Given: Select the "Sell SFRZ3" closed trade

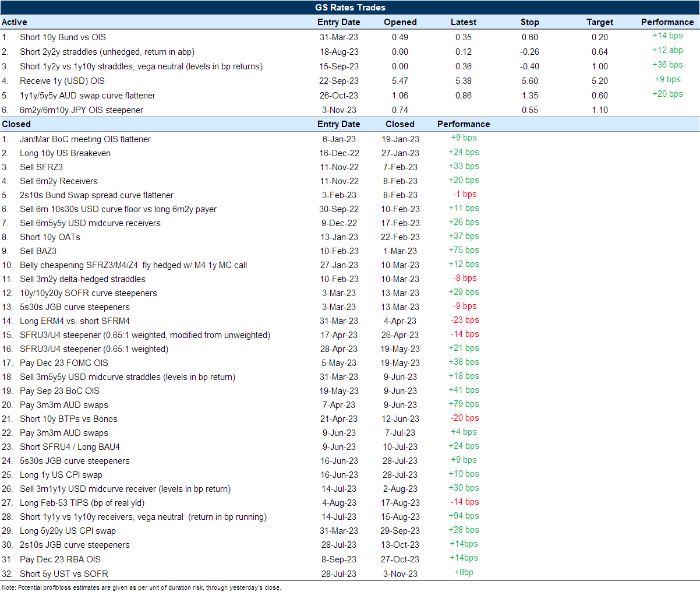Looking at the screenshot, I should (x=41, y=167).
